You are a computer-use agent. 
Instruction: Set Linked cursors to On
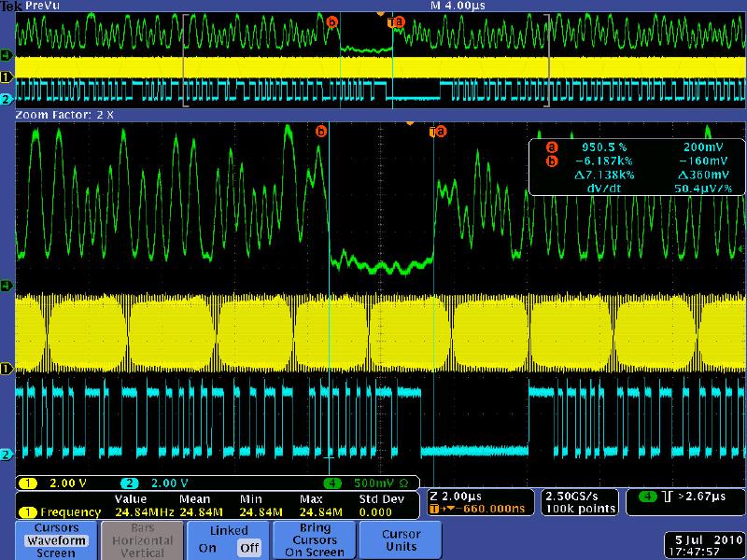pyautogui.click(x=206, y=548)
